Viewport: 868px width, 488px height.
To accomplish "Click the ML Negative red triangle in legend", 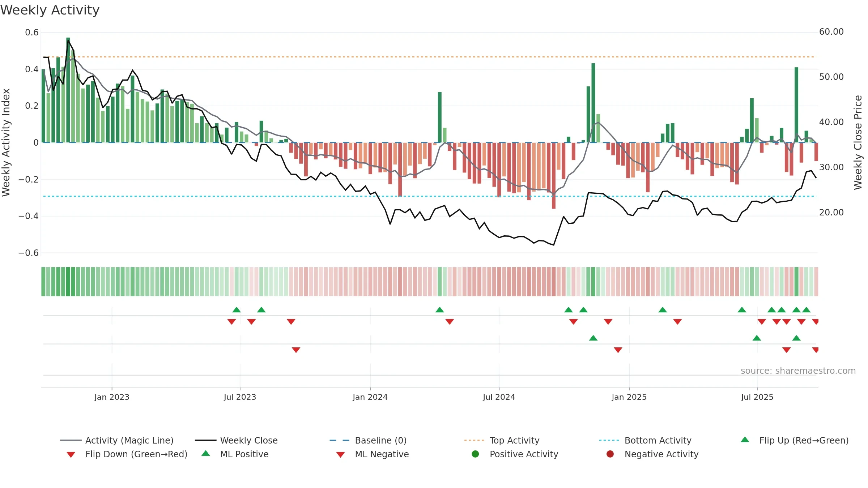I will 340,454.
